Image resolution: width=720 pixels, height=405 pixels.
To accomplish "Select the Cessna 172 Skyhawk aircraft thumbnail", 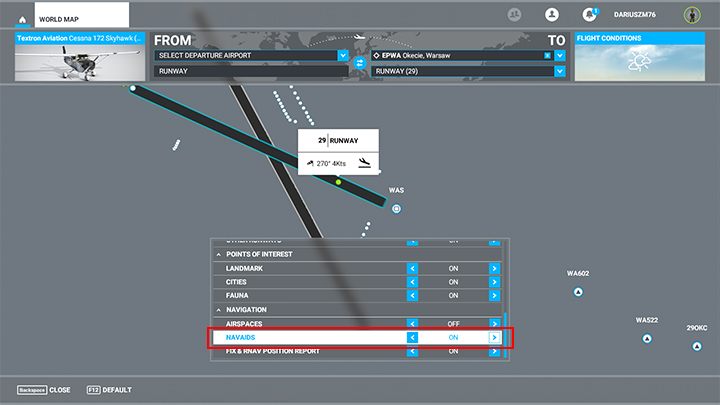I will coord(80,57).
